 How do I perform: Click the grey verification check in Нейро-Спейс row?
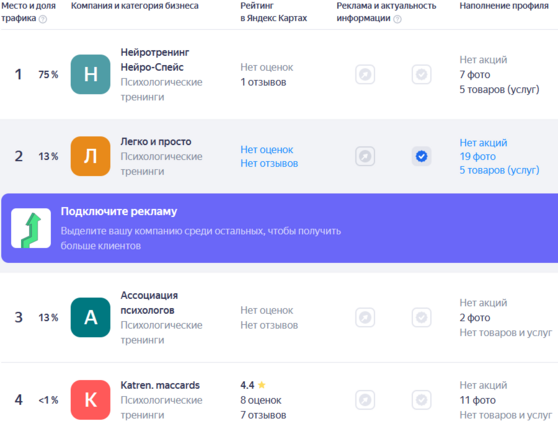pos(422,74)
